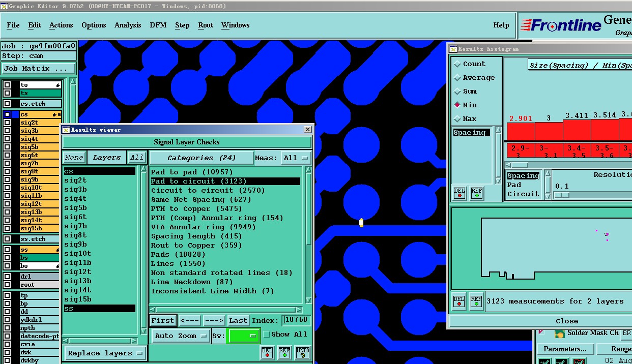This screenshot has width=632, height=364.
Task: Open the Meas All dropdown
Action: (296, 158)
